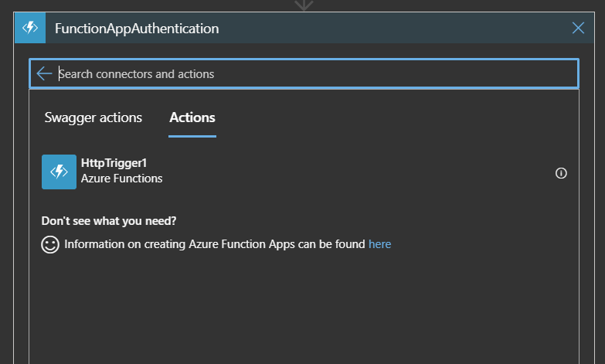Click the connector arrow above the card
605x364 pixels.
click(304, 5)
